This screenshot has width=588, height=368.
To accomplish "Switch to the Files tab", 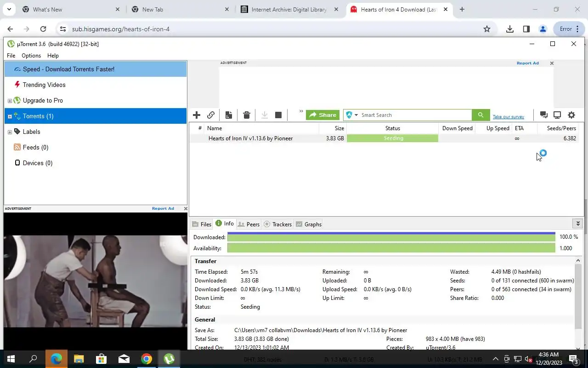I will (x=202, y=224).
